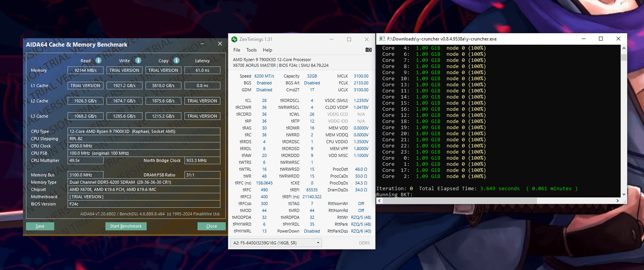Click the ZenTimings screenshot camera icon
Screen dimensions: 644x270
tap(368, 50)
